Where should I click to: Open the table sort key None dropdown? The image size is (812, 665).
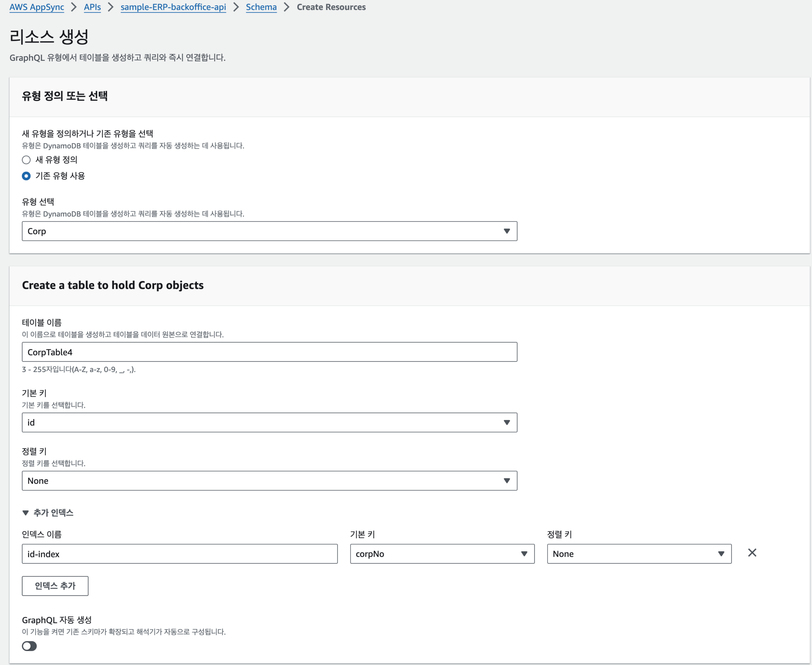(269, 481)
